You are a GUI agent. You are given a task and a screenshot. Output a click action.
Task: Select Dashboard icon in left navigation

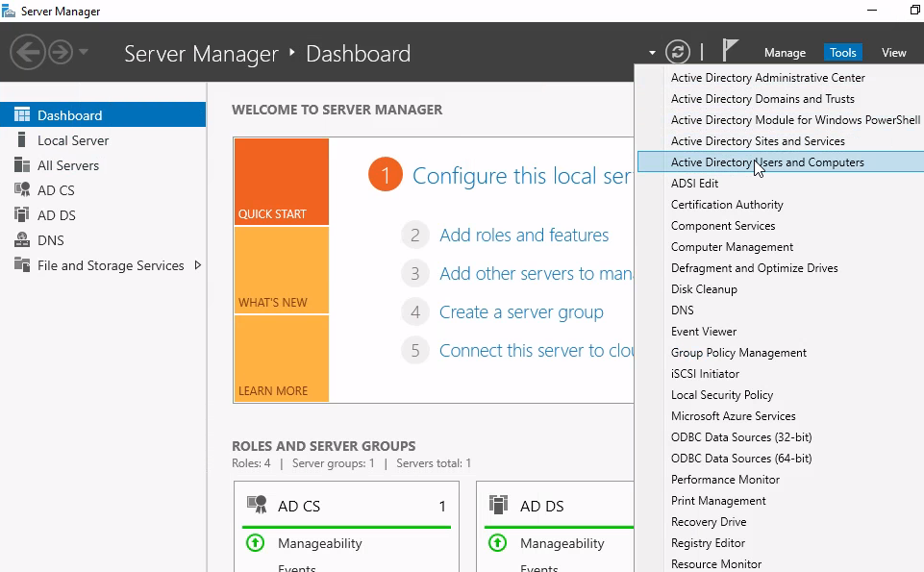tap(22, 114)
